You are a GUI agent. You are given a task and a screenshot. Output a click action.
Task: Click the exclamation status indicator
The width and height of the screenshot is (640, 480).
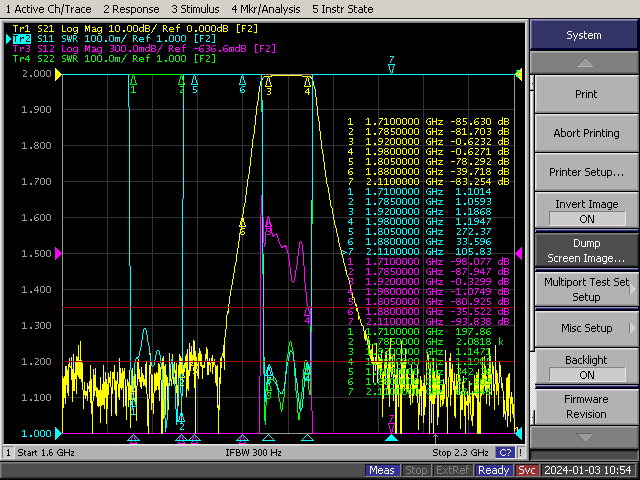[520, 453]
